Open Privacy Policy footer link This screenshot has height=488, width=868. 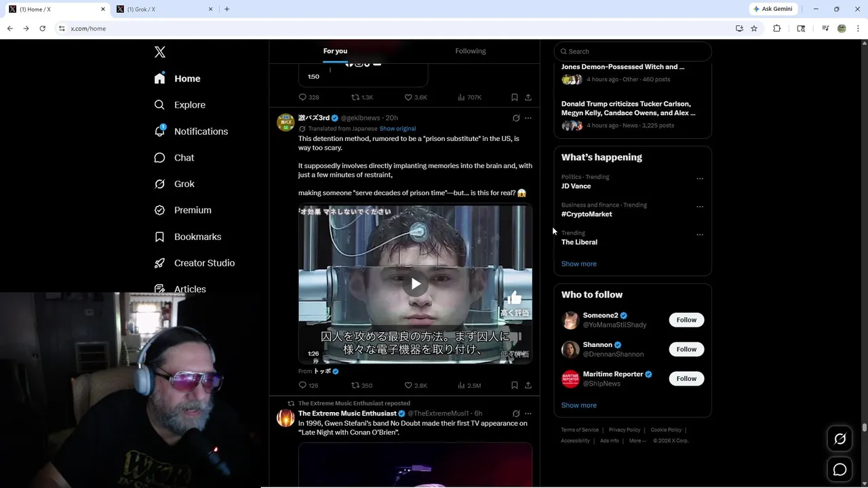pos(625,430)
